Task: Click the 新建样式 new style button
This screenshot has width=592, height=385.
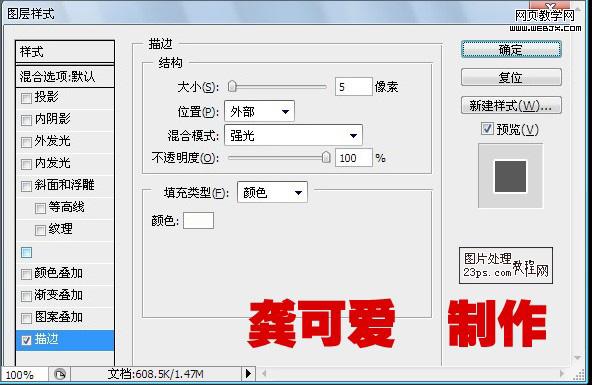Action: click(511, 105)
